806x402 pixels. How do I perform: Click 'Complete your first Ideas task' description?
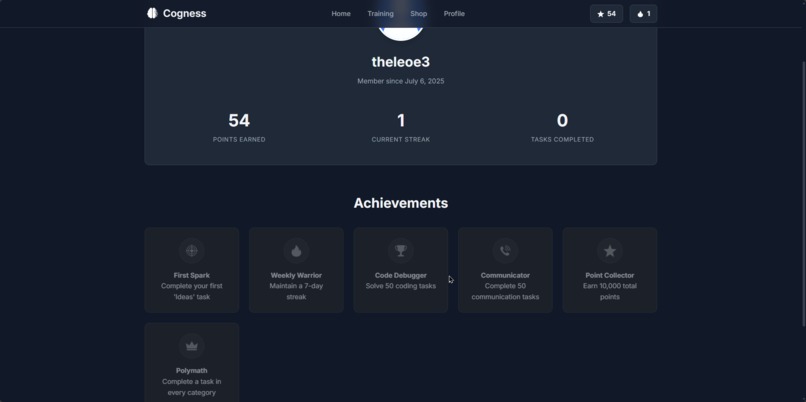tap(192, 291)
